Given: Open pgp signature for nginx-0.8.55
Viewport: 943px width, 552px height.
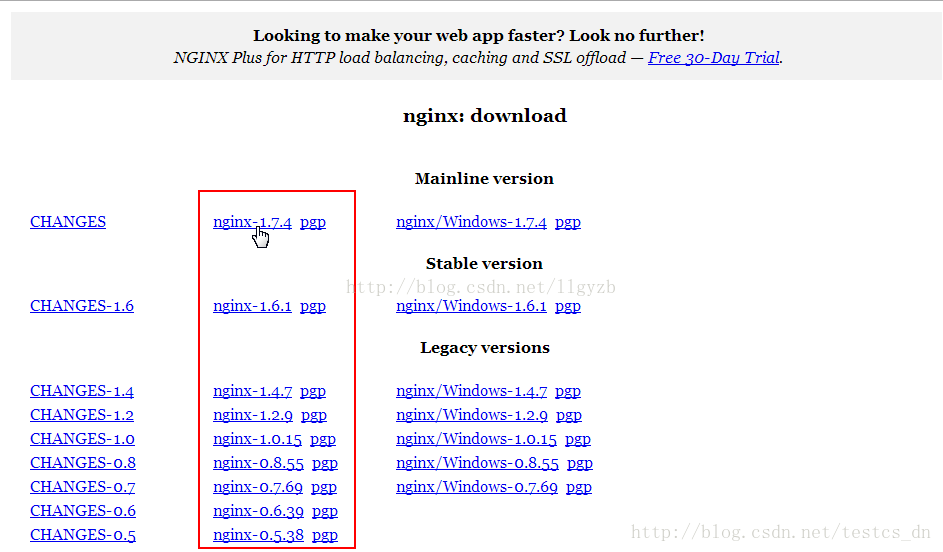Looking at the screenshot, I should 325,464.
